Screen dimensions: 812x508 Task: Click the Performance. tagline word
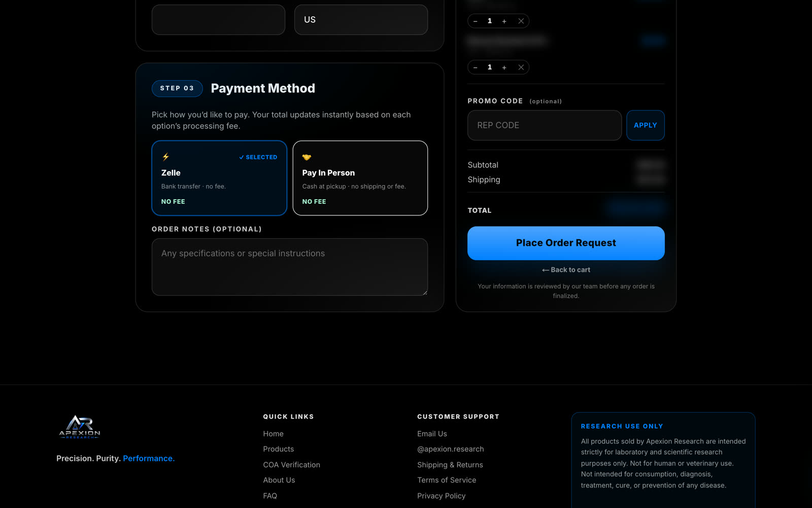(149, 458)
